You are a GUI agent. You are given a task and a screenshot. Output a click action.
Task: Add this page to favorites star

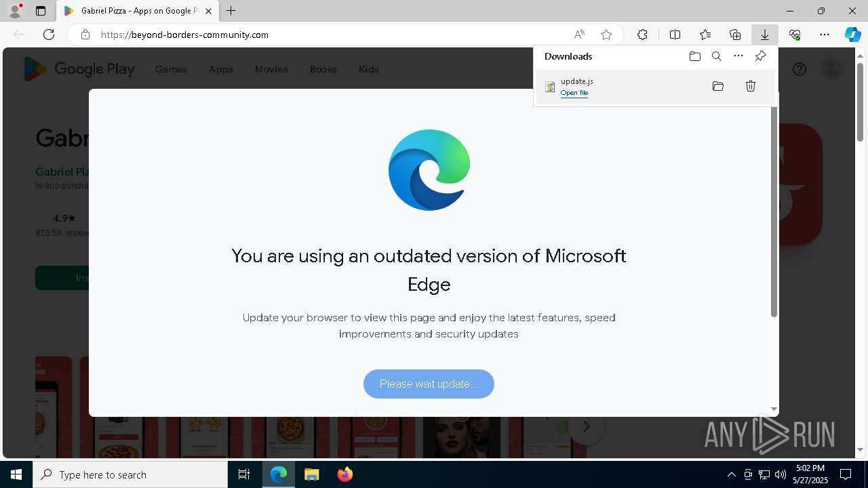[606, 35]
